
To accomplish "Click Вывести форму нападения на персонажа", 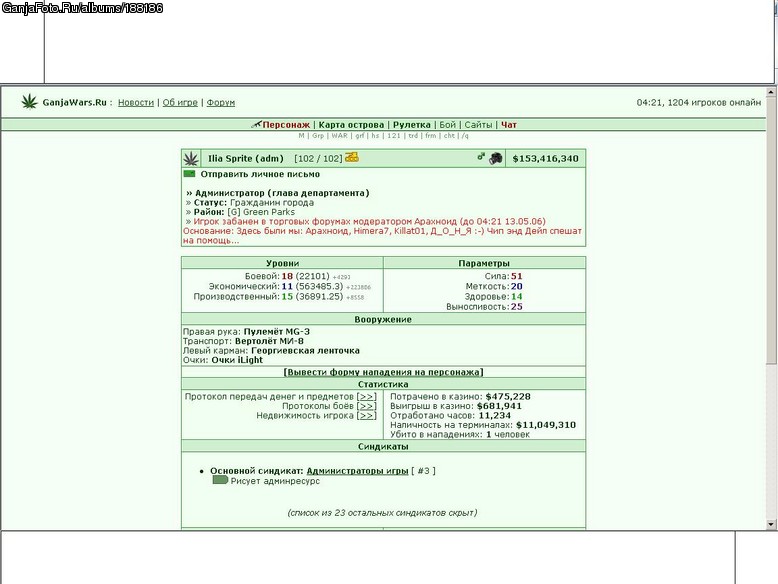I will click(x=383, y=372).
